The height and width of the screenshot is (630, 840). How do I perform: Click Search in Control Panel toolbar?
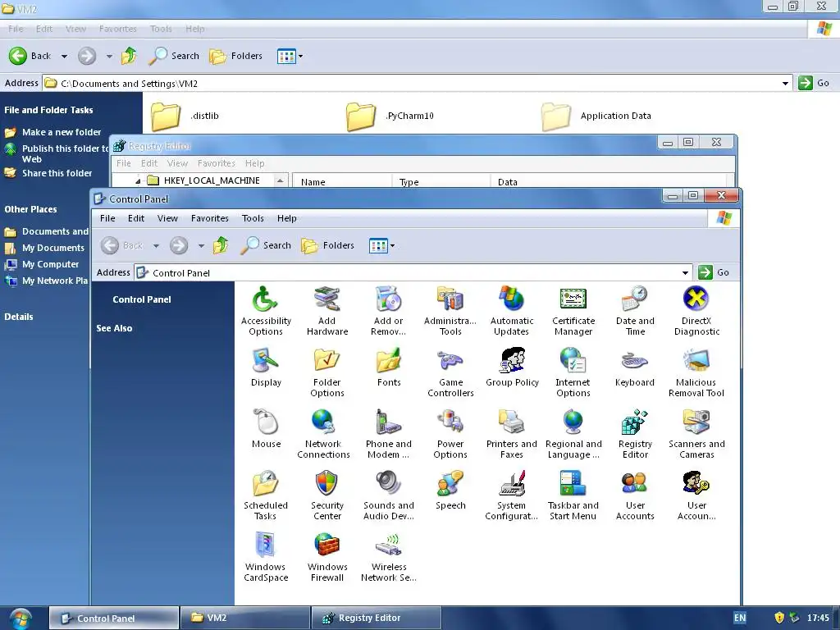tap(266, 245)
